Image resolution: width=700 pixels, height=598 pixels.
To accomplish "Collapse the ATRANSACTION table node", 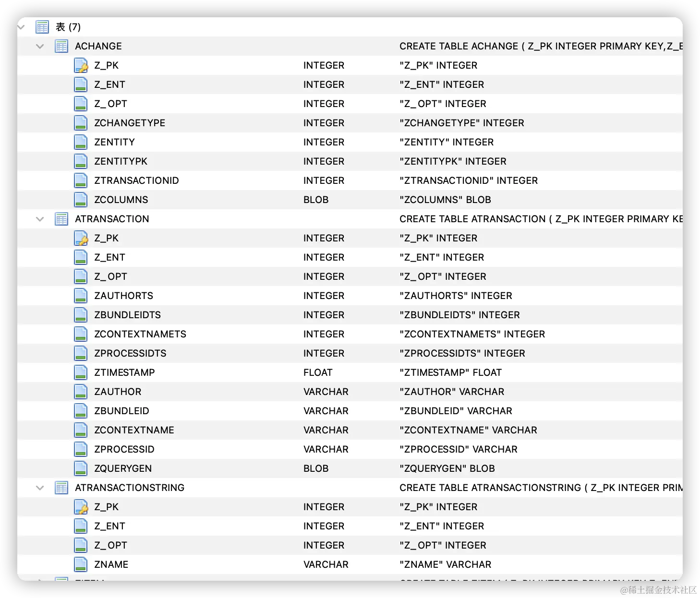I will coord(40,219).
